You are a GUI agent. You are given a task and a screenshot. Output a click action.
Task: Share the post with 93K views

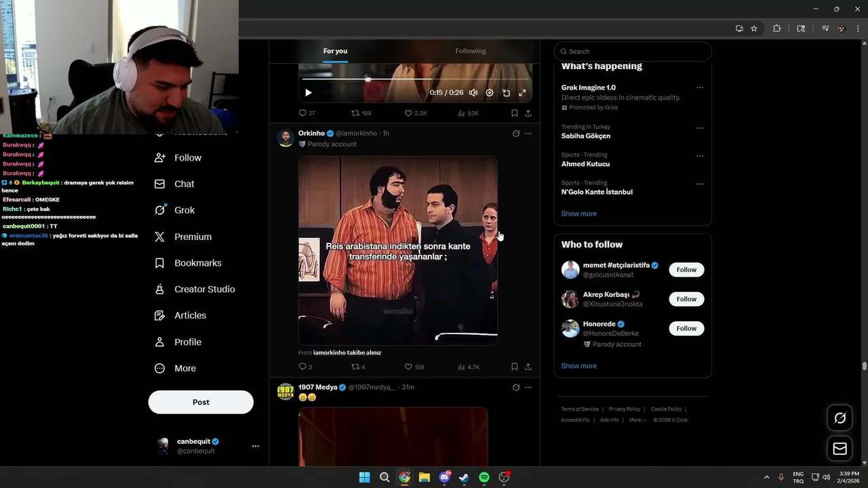pyautogui.click(x=528, y=113)
